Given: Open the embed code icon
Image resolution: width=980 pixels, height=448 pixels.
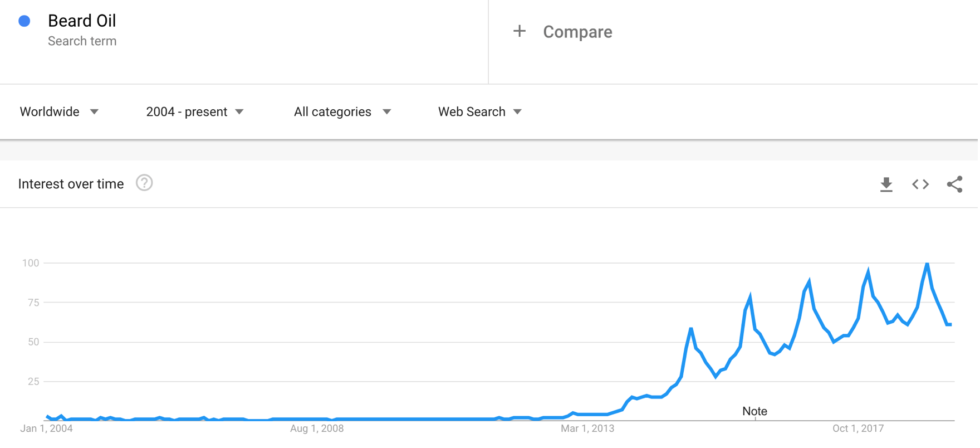Looking at the screenshot, I should pos(920,184).
